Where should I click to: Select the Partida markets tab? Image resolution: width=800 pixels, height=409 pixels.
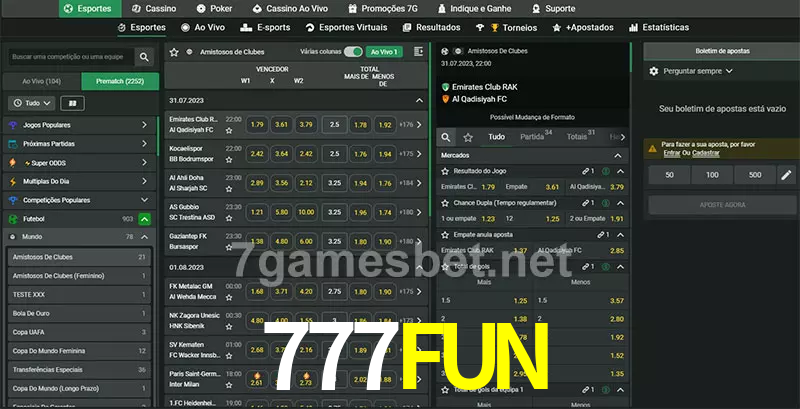coord(536,137)
